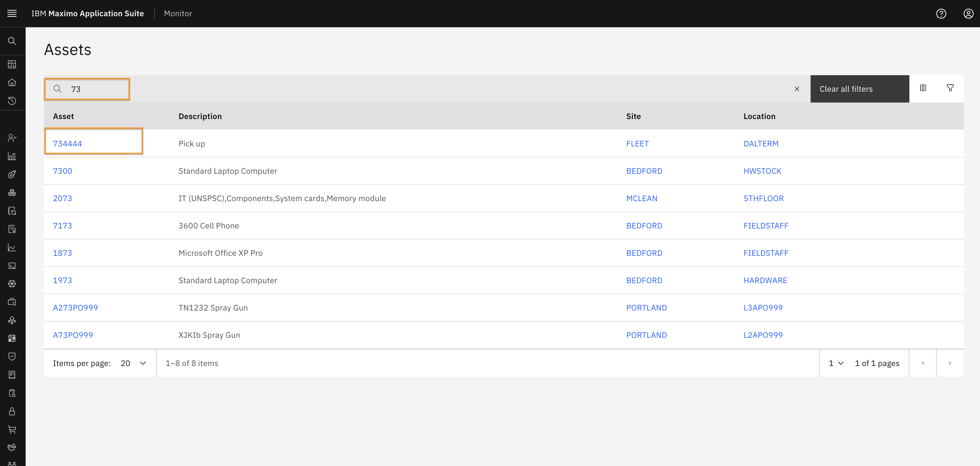This screenshot has width=980, height=466.
Task: Open the dashboard layout icon in sidebar
Action: (12, 64)
